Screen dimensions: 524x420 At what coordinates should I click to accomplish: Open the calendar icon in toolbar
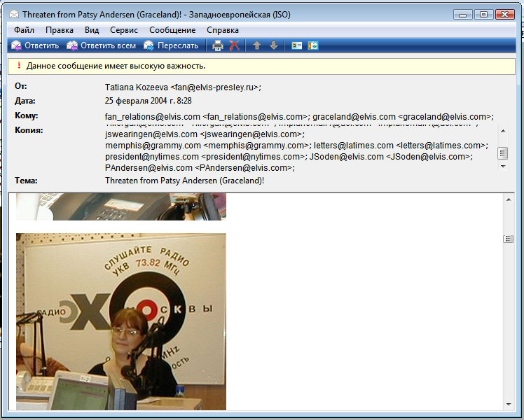(x=313, y=45)
